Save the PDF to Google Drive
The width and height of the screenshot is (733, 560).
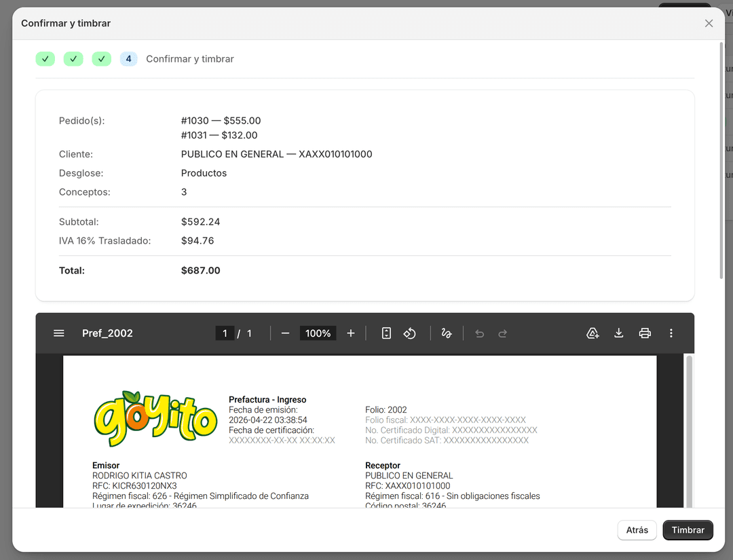tap(593, 333)
